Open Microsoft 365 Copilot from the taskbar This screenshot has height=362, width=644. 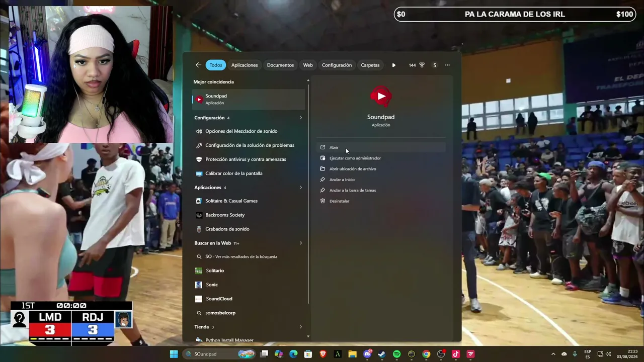click(279, 354)
